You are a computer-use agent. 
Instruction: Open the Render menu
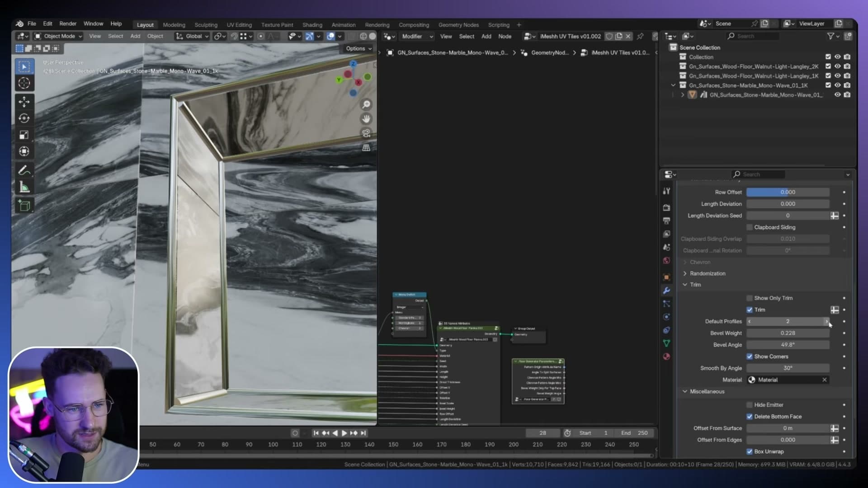point(68,23)
